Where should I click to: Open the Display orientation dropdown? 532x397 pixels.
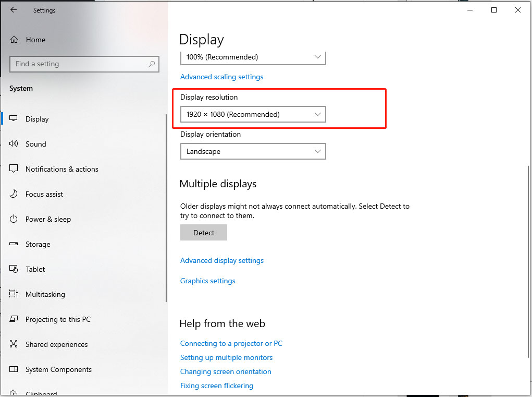pyautogui.click(x=253, y=151)
